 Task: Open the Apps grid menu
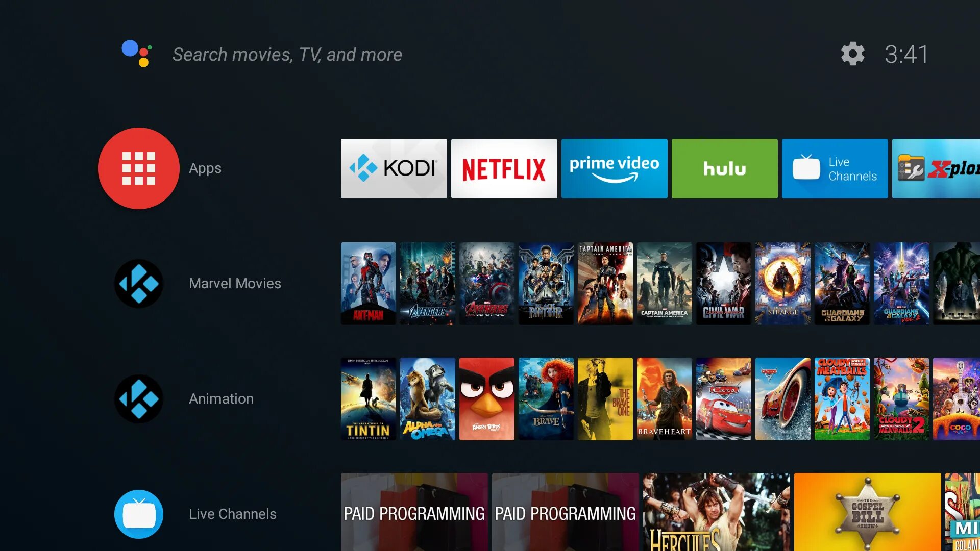coord(139,168)
